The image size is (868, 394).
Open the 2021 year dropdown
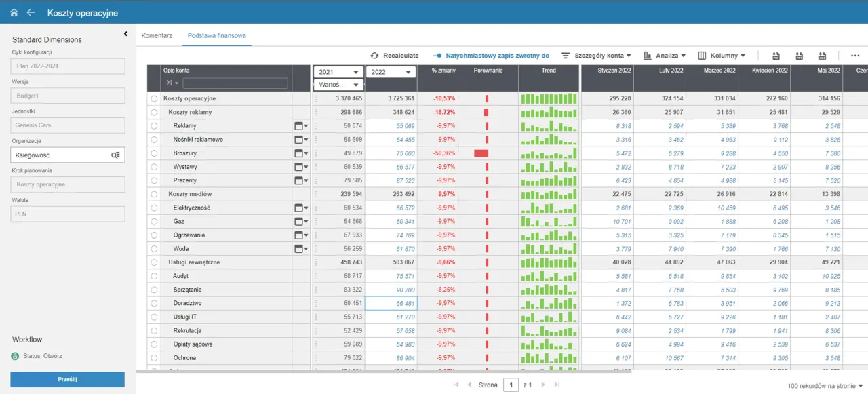[338, 72]
